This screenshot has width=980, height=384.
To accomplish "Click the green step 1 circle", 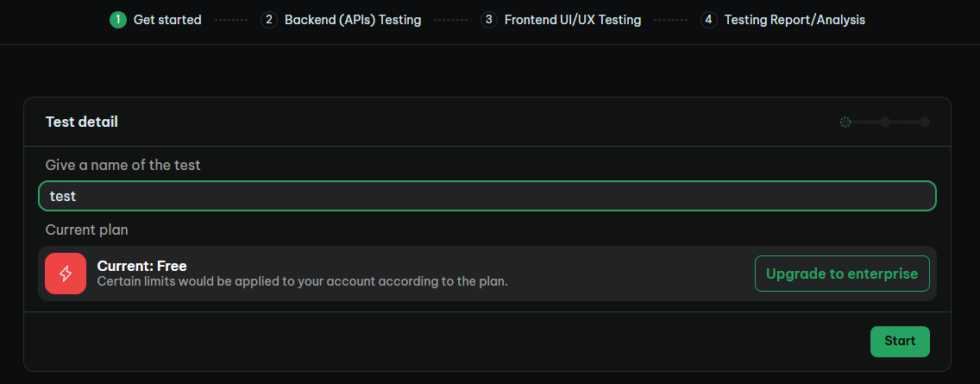I will pos(118,20).
